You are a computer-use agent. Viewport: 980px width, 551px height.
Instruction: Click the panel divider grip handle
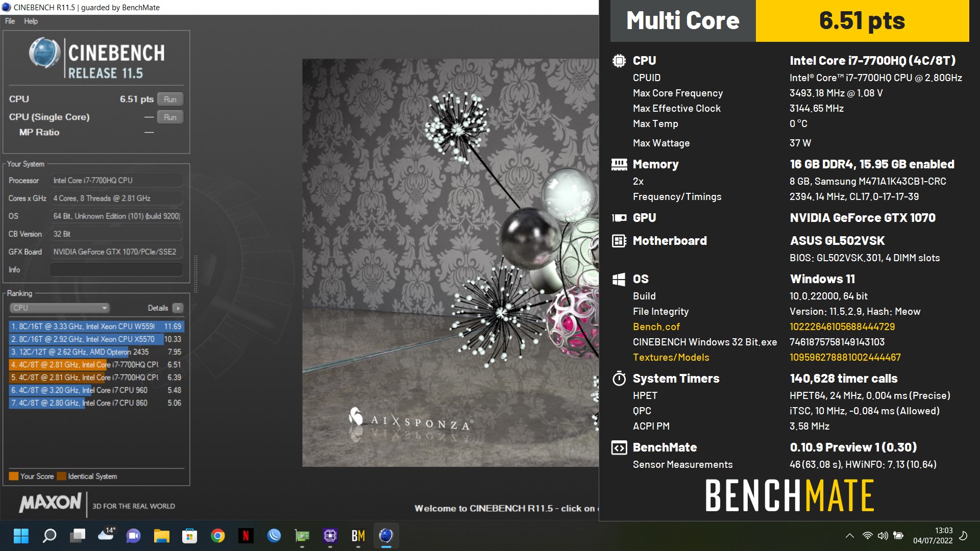pyautogui.click(x=195, y=274)
